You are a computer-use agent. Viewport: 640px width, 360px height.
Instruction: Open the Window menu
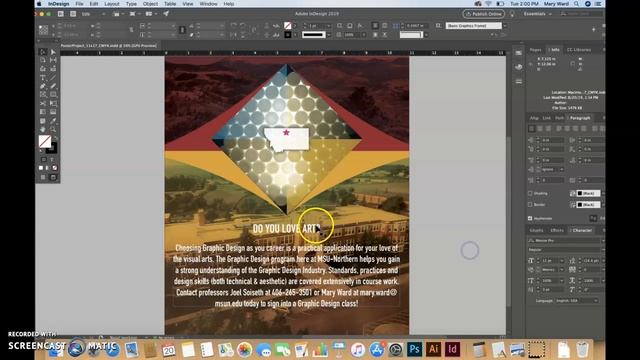pos(208,4)
